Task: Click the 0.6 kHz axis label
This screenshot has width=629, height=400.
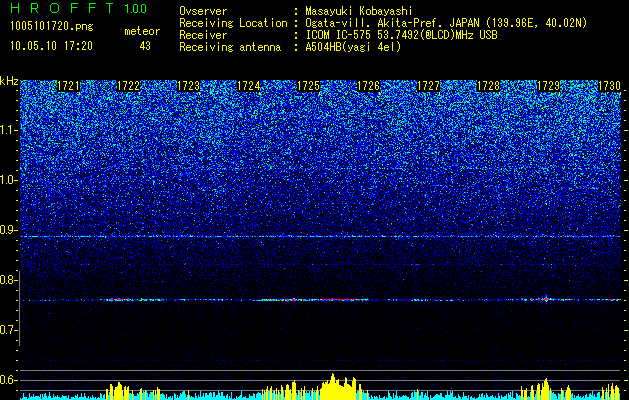Action: (8, 380)
